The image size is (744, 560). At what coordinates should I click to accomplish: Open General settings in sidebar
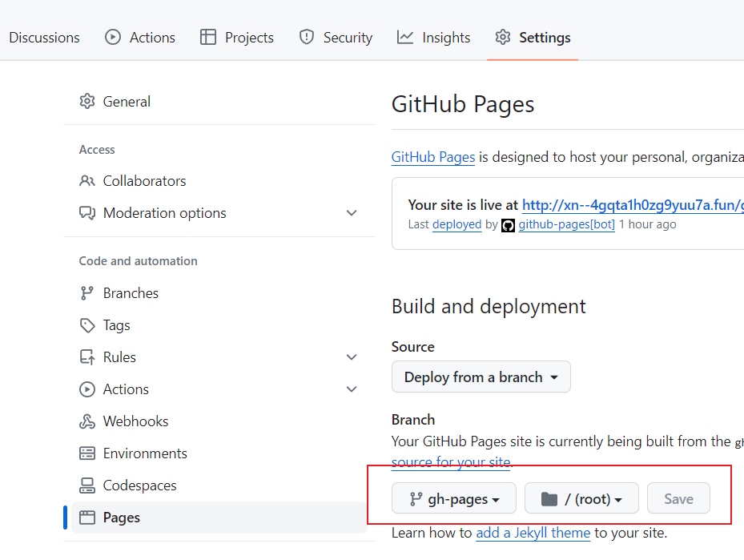[x=219, y=102]
